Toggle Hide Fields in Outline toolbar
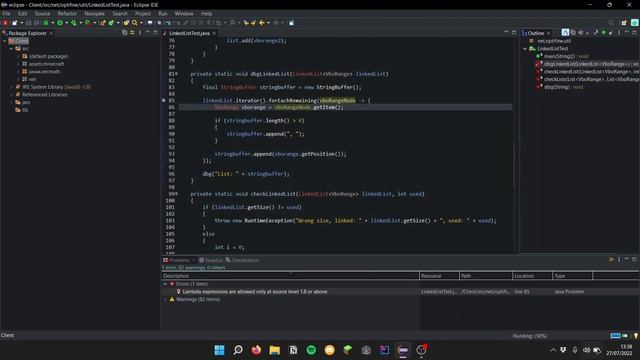 pyautogui.click(x=587, y=33)
